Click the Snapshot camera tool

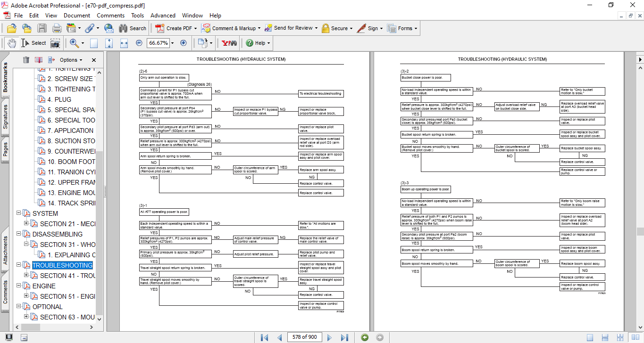pos(55,43)
